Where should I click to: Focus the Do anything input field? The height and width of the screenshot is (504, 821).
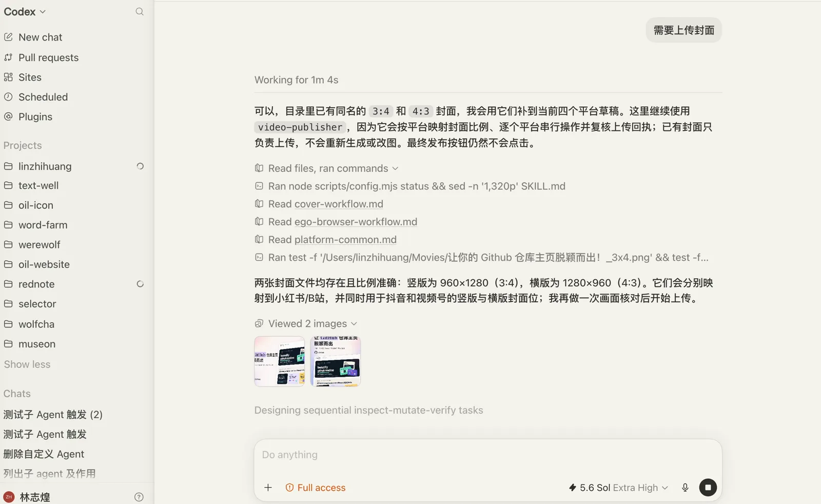pyautogui.click(x=487, y=455)
